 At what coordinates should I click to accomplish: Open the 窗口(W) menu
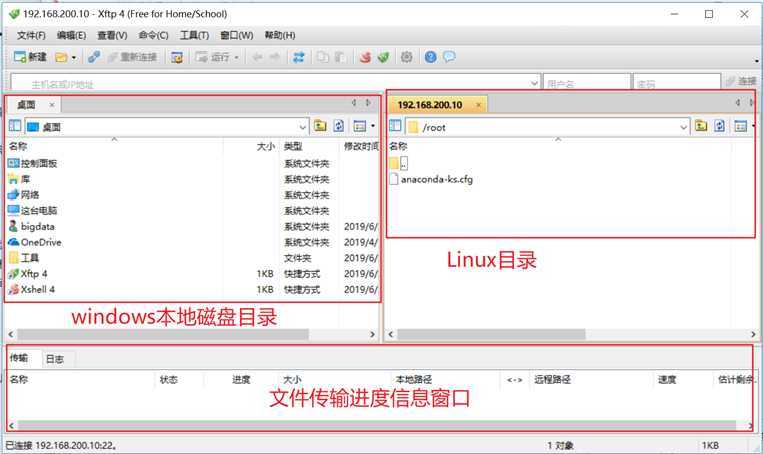[x=236, y=35]
